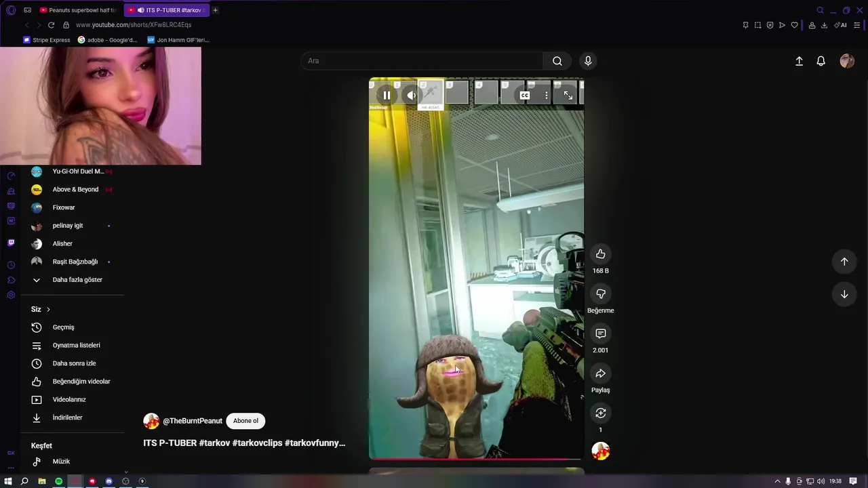This screenshot has width=868, height=488.
Task: Open the browser ad blocker shield
Action: pos(770,25)
